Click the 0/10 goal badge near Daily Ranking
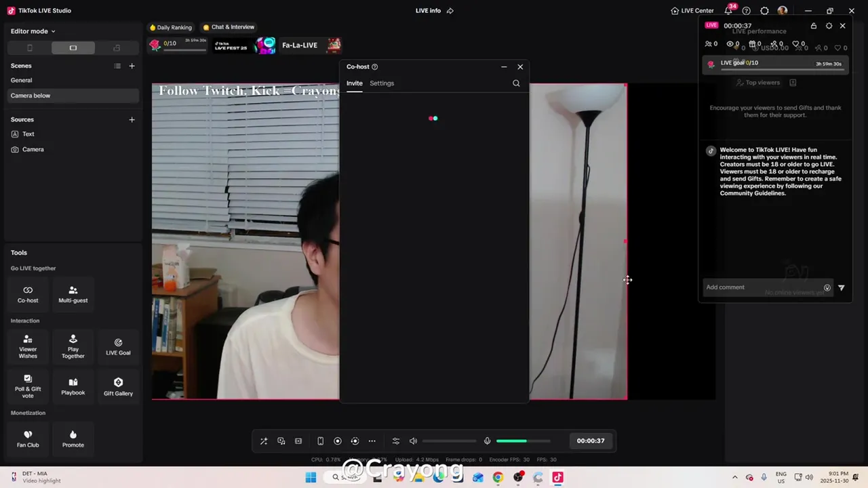The height and width of the screenshot is (488, 868). pyautogui.click(x=178, y=45)
